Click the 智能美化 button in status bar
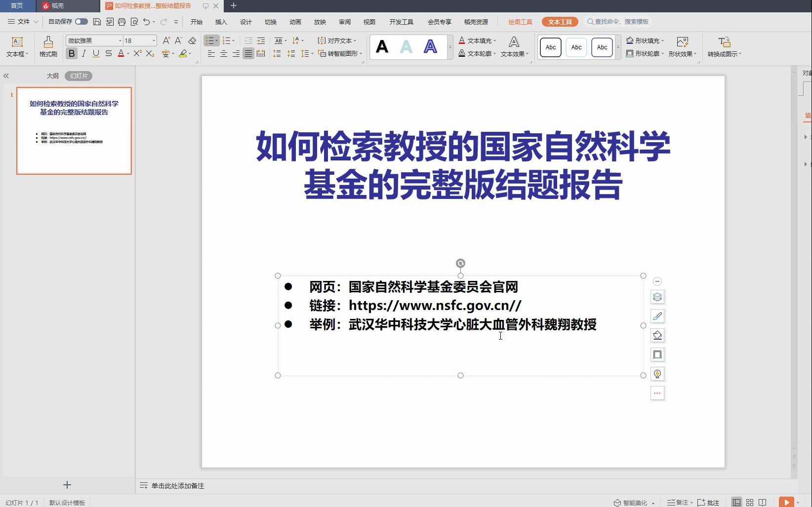The height and width of the screenshot is (507, 812). [634, 503]
